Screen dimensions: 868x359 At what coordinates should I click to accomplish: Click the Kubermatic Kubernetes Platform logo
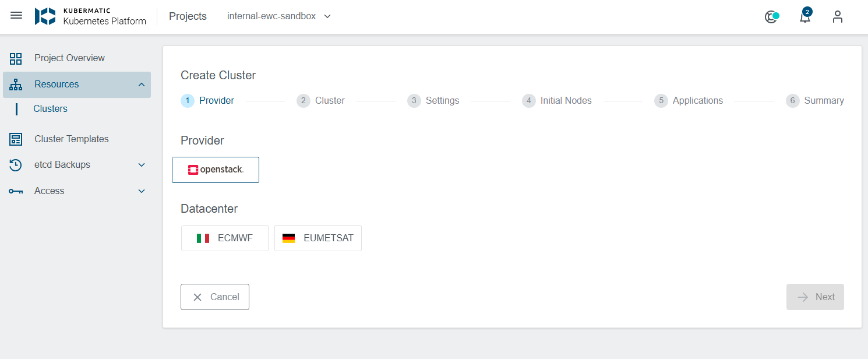coord(90,16)
